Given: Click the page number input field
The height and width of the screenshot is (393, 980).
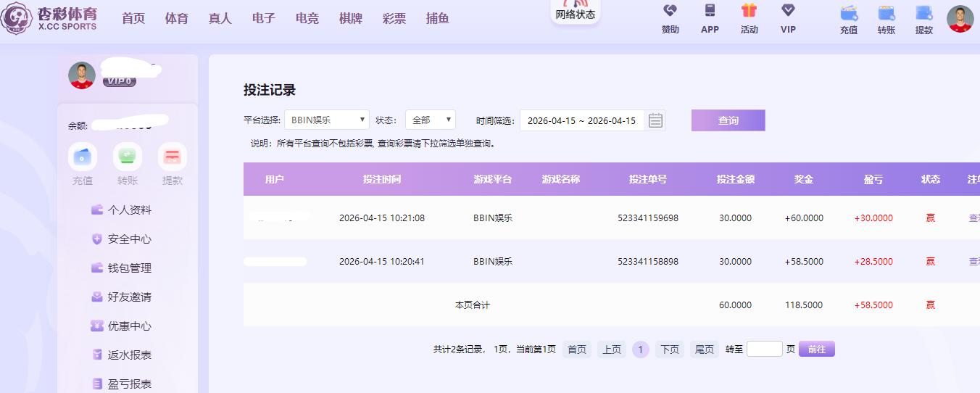Looking at the screenshot, I should [x=764, y=349].
